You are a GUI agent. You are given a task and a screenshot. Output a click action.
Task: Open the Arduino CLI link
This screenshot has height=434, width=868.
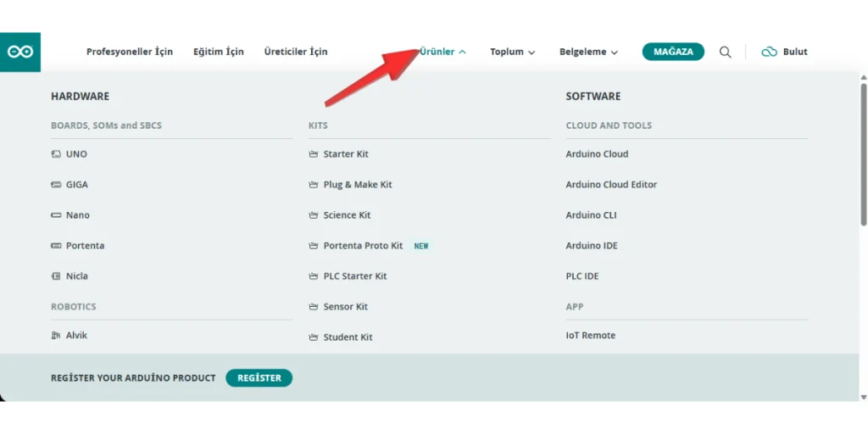pyautogui.click(x=591, y=215)
